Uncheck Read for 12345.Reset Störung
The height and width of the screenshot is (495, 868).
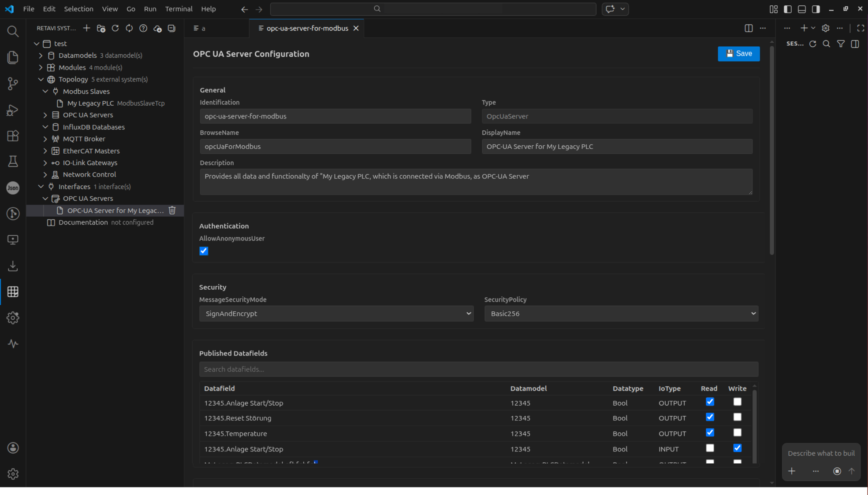tap(710, 417)
